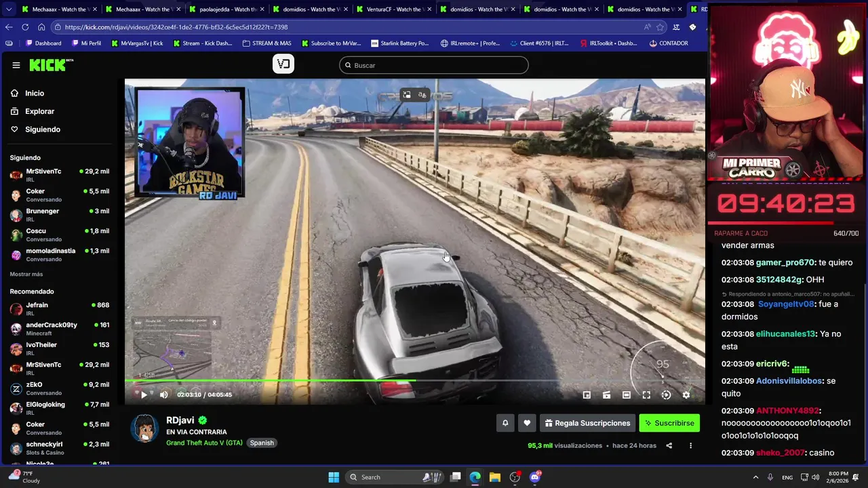Toggle theater mode in the player
The image size is (868, 488).
(x=627, y=395)
